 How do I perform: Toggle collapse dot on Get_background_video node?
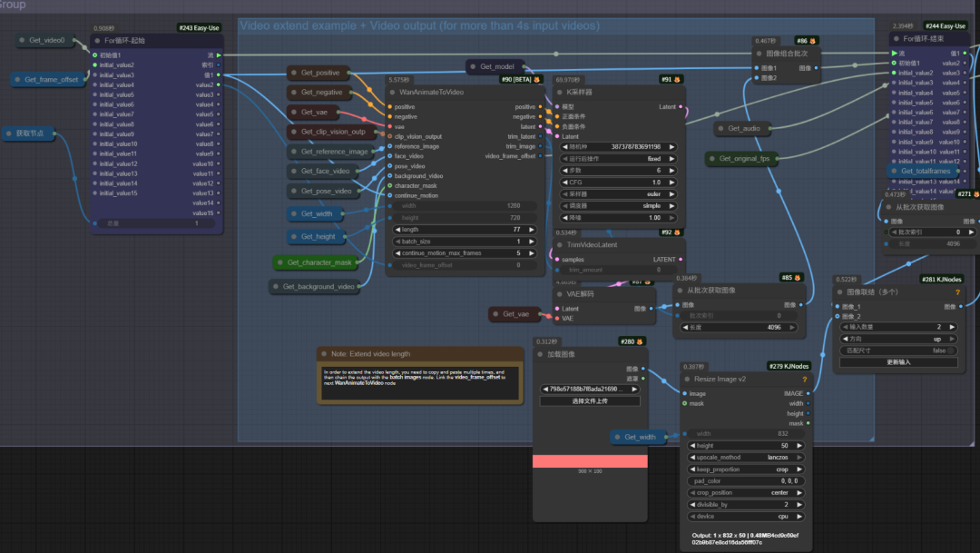coord(276,287)
